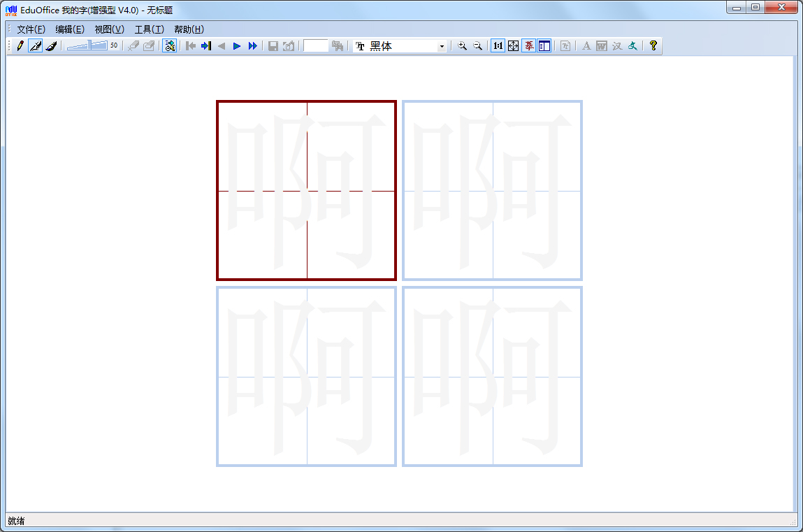This screenshot has width=803, height=532.
Task: Toggle the 1:1 actual size view
Action: coord(498,45)
